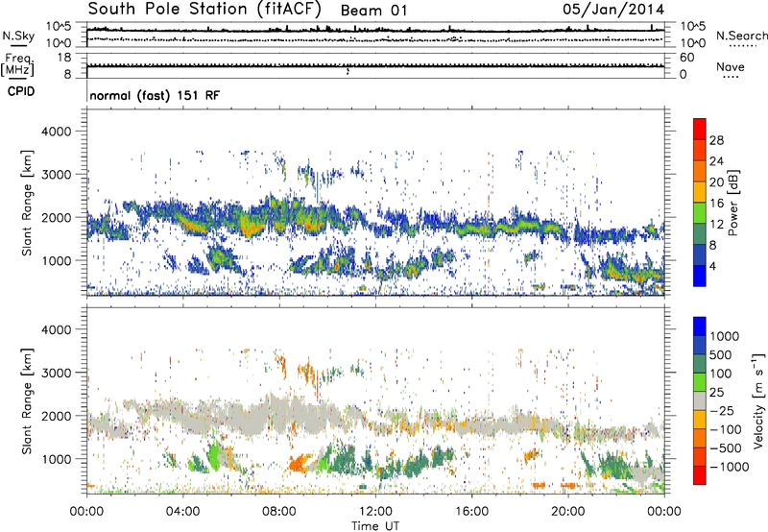Click the 'Beam 01' label

click(373, 11)
